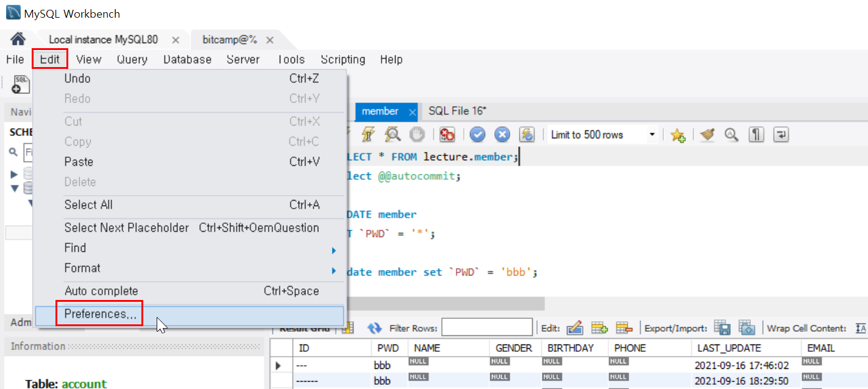Beautify query with the broom icon
The image size is (868, 389).
point(707,135)
